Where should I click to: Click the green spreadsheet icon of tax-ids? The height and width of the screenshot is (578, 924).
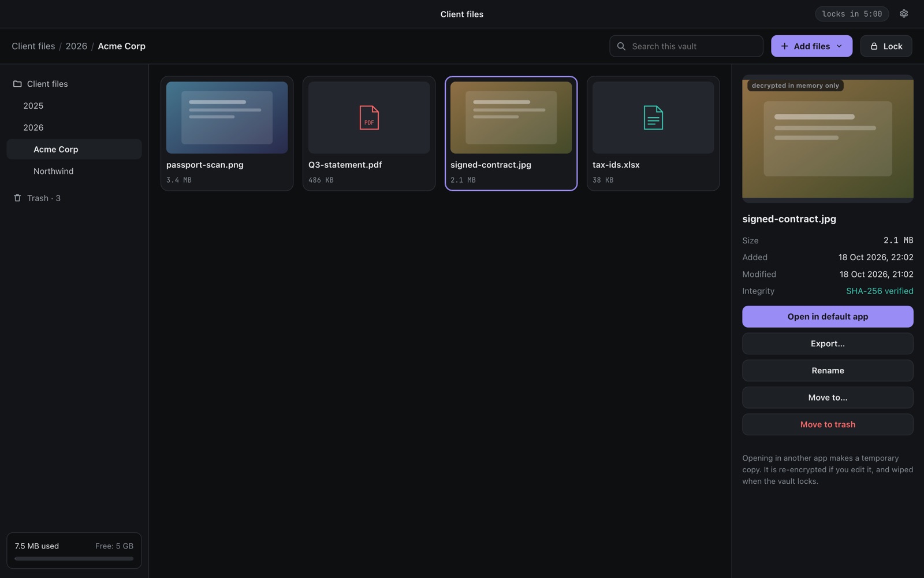(x=653, y=117)
